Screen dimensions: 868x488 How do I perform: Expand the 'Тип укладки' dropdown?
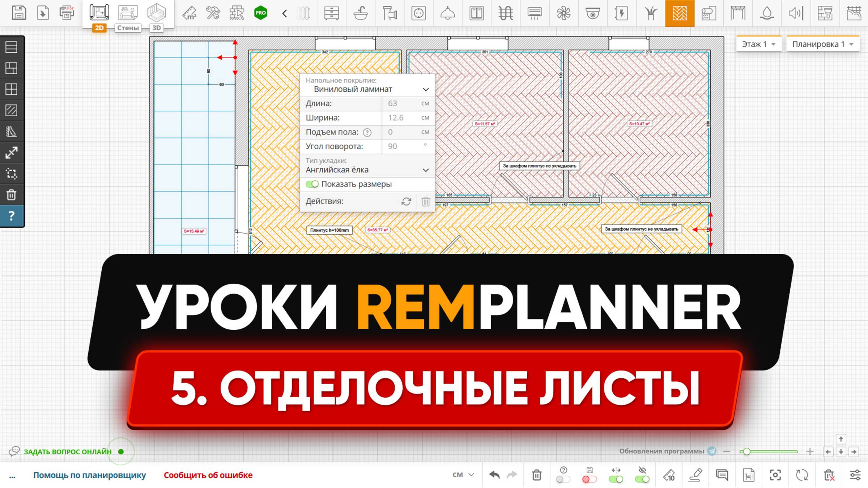point(367,169)
